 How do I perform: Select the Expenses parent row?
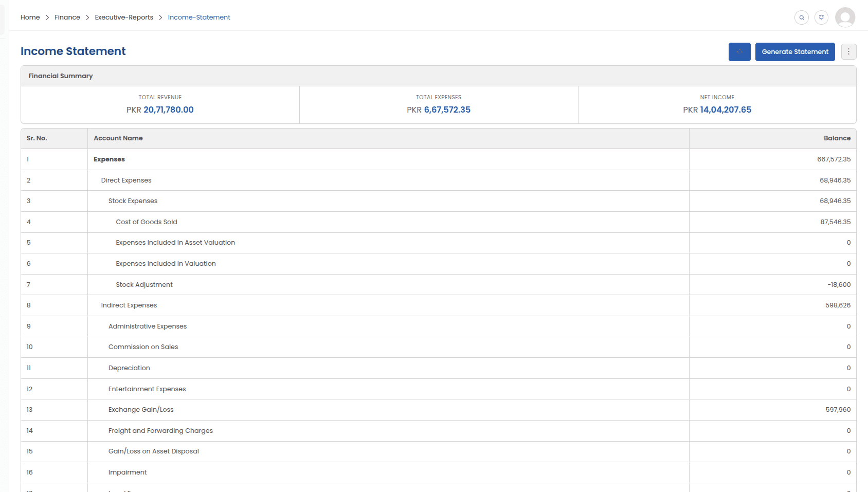[109, 159]
